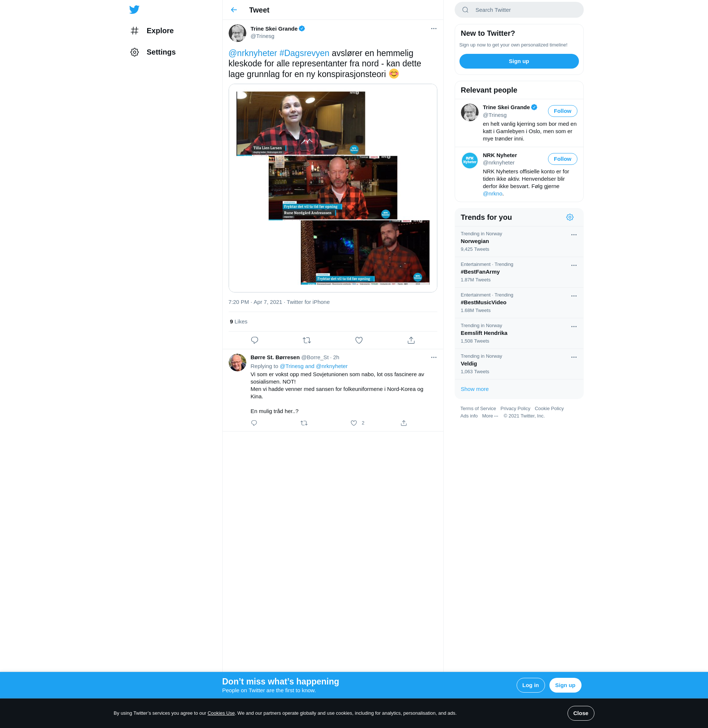Retweet Børre St. Børresen's reply
Viewport: 708px width, 728px height.
304,423
